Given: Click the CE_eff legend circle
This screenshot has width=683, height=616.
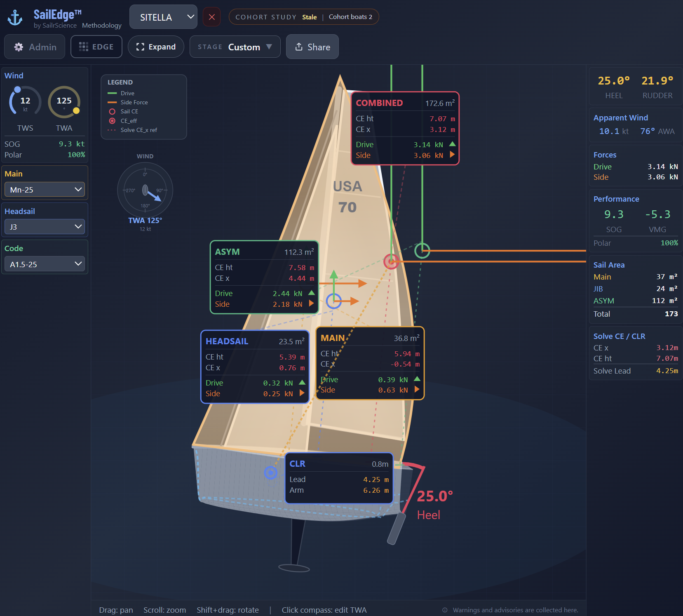Looking at the screenshot, I should click(112, 121).
